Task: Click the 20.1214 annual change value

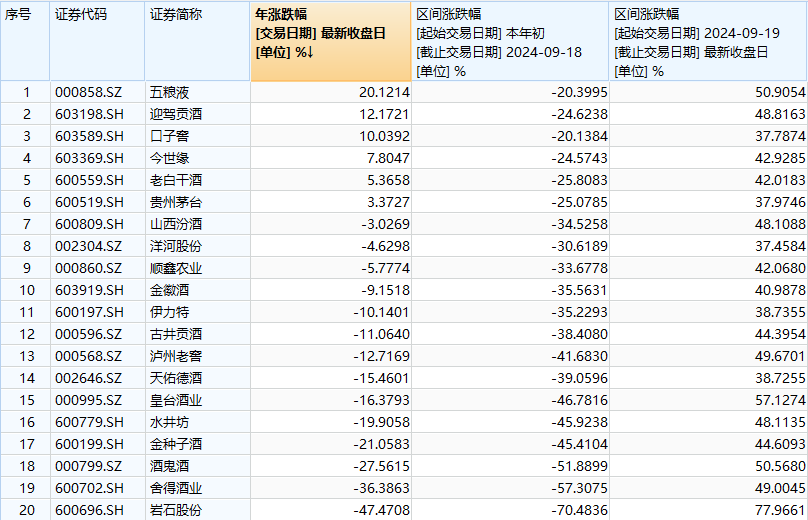Action: pyautogui.click(x=384, y=92)
